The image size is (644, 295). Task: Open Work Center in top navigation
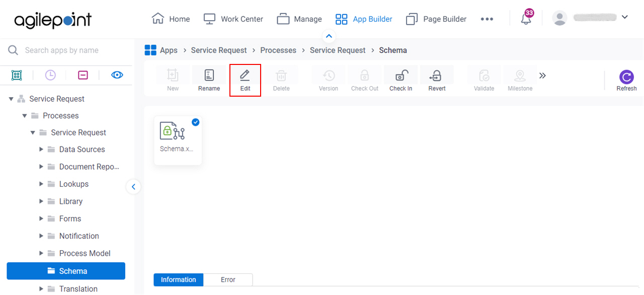click(x=233, y=19)
